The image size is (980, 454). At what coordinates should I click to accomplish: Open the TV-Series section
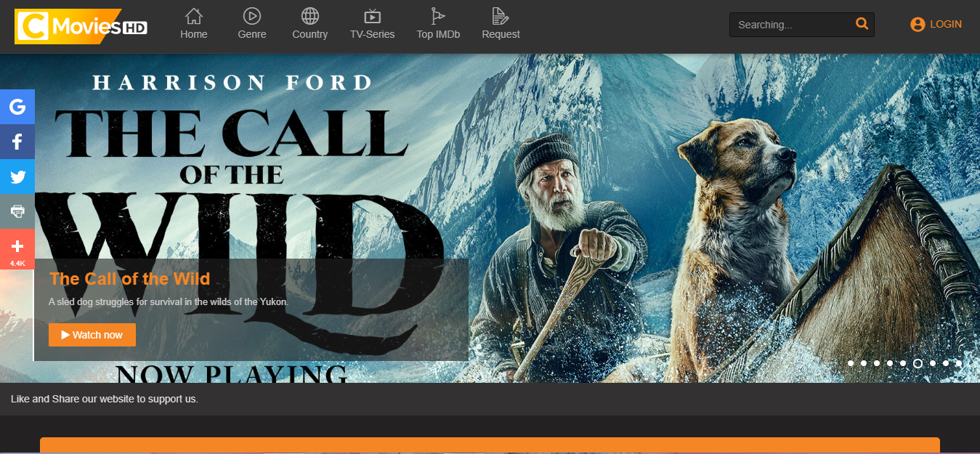pos(372,24)
